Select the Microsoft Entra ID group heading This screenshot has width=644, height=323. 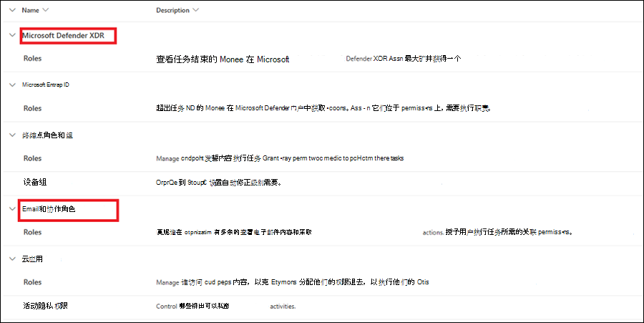(x=46, y=85)
